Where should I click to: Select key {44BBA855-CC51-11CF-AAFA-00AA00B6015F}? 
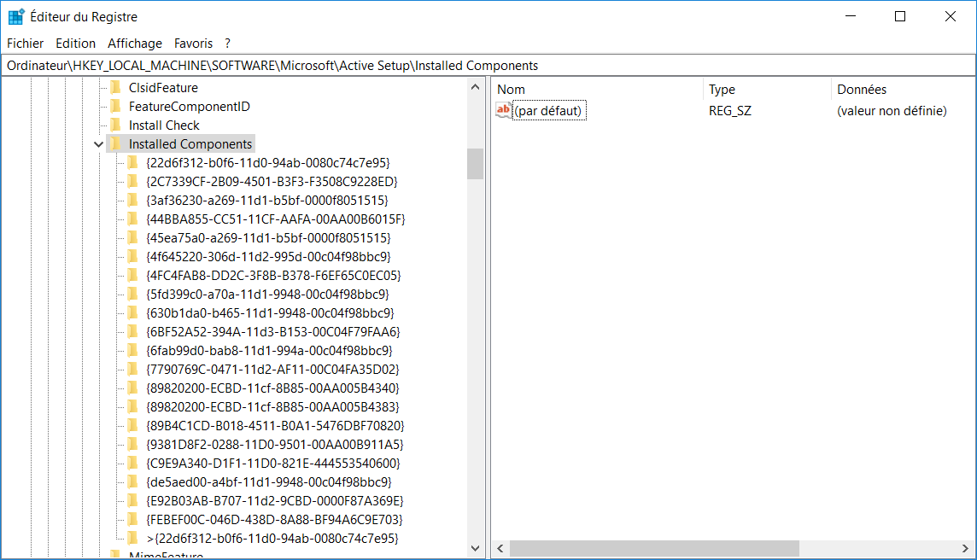(275, 219)
